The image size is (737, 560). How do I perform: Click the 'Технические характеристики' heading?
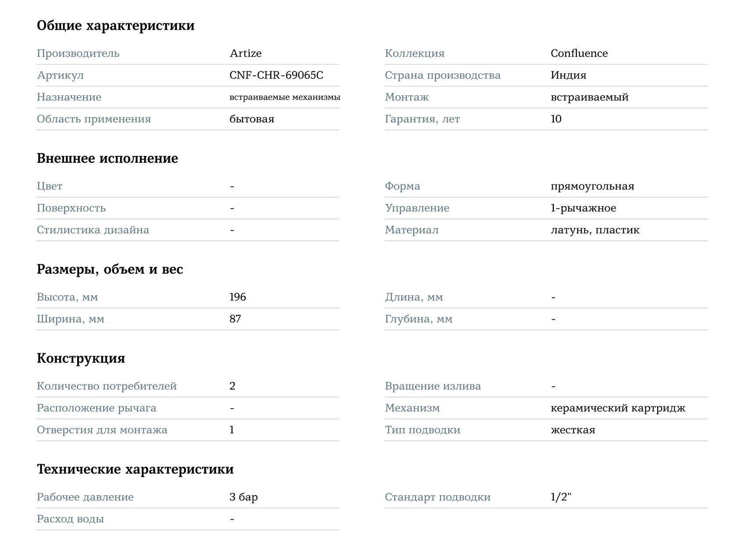[x=135, y=469]
